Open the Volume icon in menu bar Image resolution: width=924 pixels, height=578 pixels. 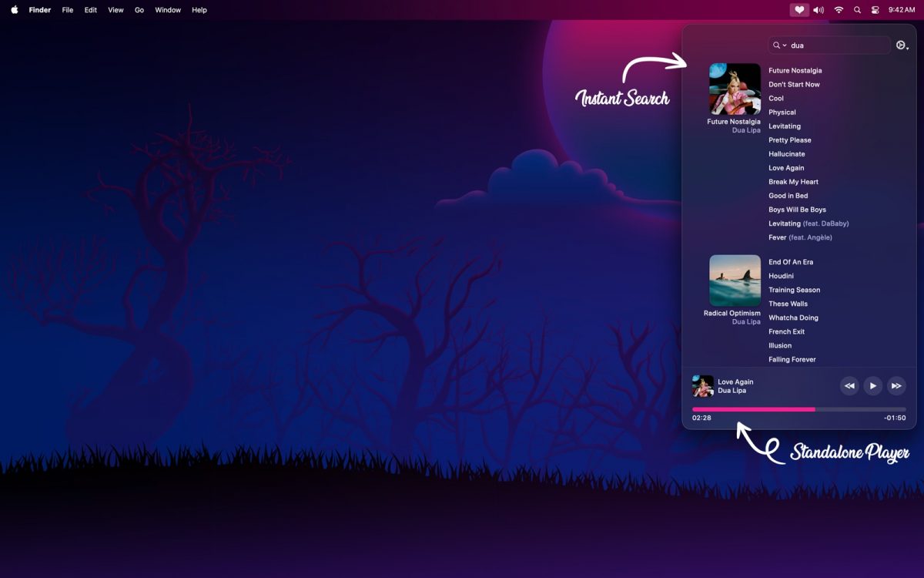click(819, 10)
